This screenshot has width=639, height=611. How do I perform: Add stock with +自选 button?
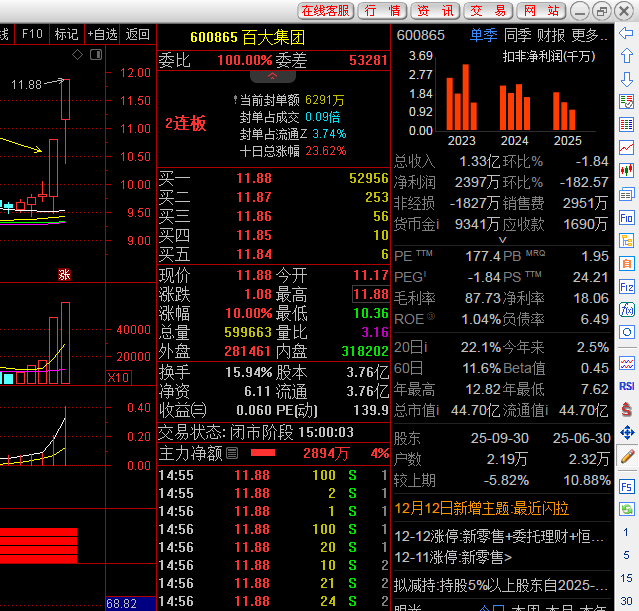(x=102, y=34)
